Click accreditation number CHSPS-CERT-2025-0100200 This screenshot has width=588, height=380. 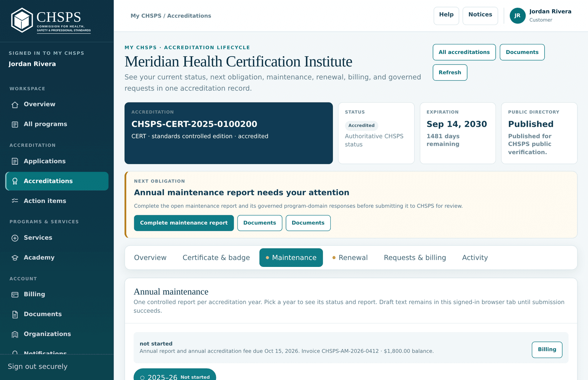pos(194,124)
